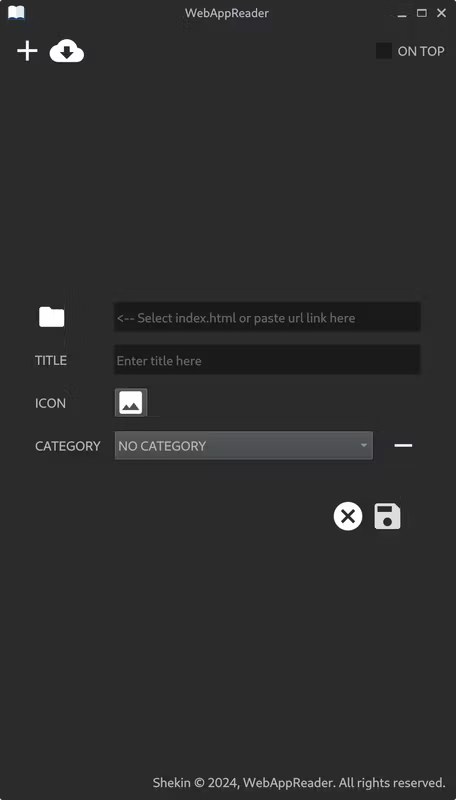Cancel the form with the circled X icon
This screenshot has width=456, height=800.
pos(348,516)
